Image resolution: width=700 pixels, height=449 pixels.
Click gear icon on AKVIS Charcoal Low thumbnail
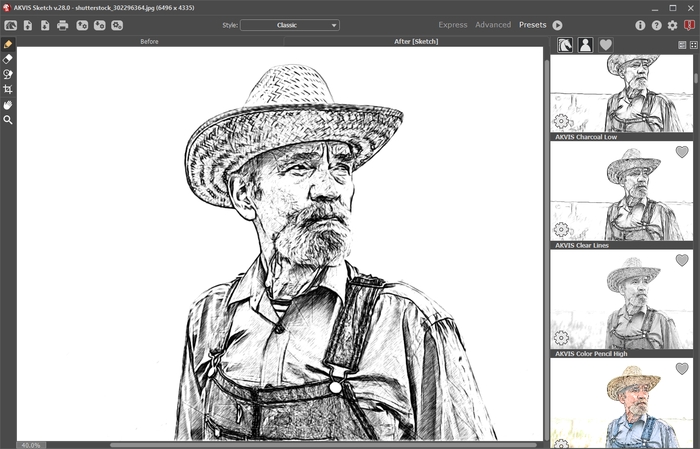(561, 121)
